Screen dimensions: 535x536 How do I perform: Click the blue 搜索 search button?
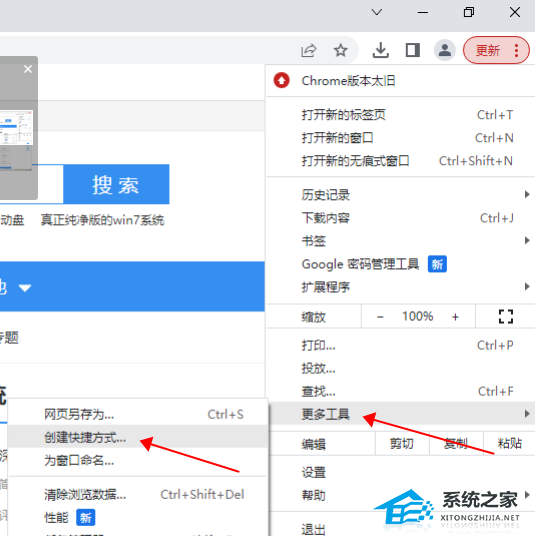coord(116,184)
